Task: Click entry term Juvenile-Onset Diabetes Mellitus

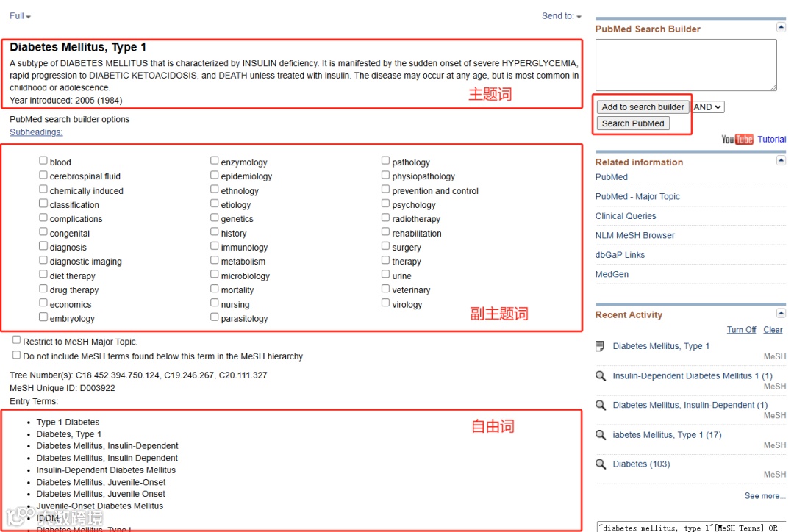Action: coord(100,506)
